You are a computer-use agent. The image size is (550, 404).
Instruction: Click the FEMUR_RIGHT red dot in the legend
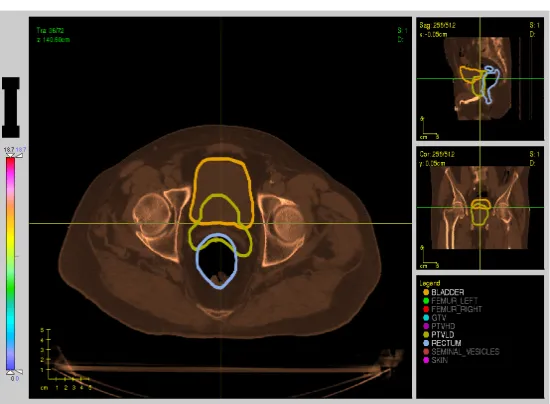pos(426,309)
